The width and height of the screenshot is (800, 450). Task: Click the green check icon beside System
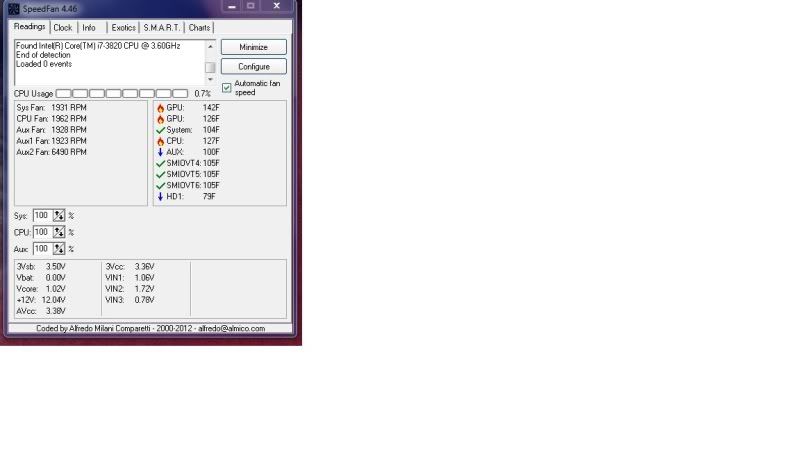161,130
